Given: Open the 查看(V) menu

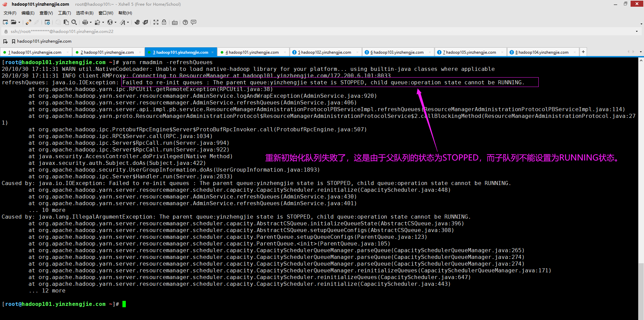Looking at the screenshot, I should (x=46, y=13).
